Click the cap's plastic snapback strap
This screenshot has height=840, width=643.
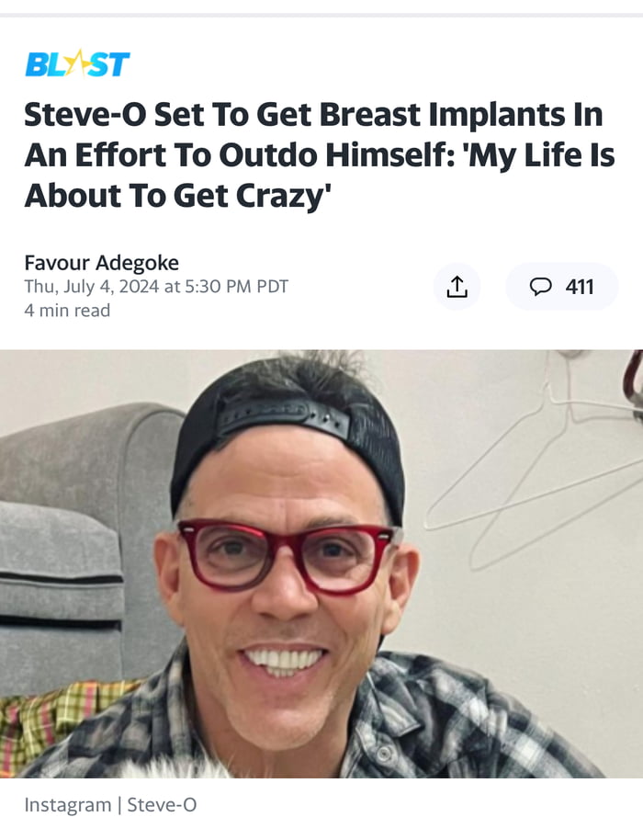[x=283, y=417]
